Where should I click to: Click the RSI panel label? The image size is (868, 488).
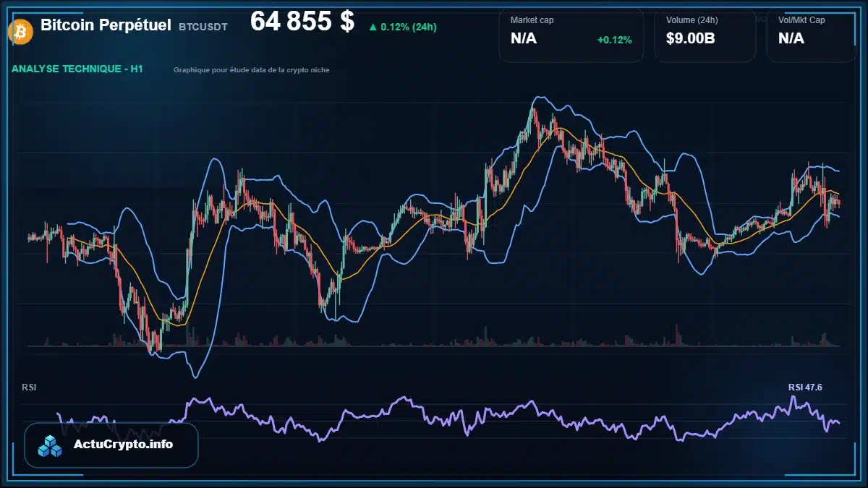pyautogui.click(x=29, y=388)
